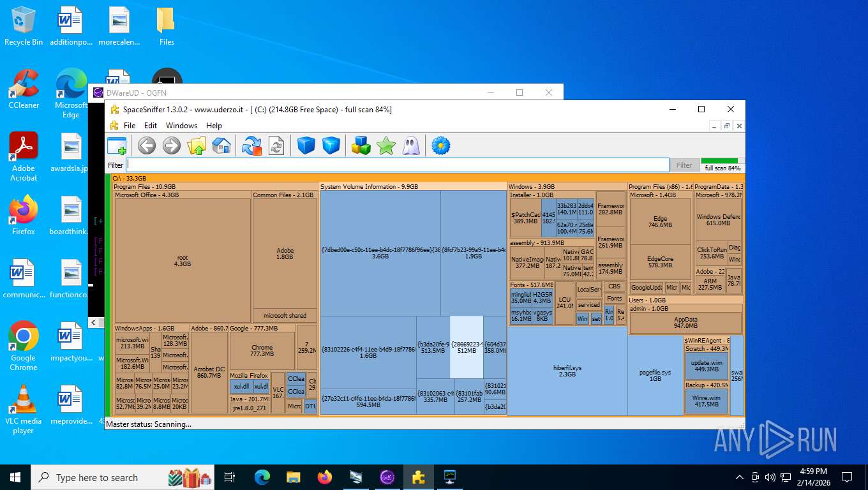Screen dimensions: 868x490
Task: Select the ClickToRun 253.6MB block
Action: click(712, 253)
